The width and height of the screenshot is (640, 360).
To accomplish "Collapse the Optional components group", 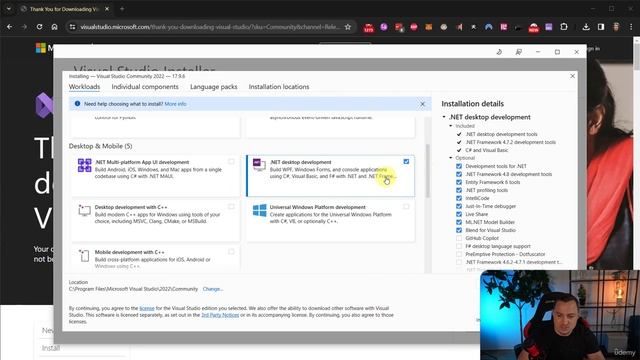I will pos(451,158).
